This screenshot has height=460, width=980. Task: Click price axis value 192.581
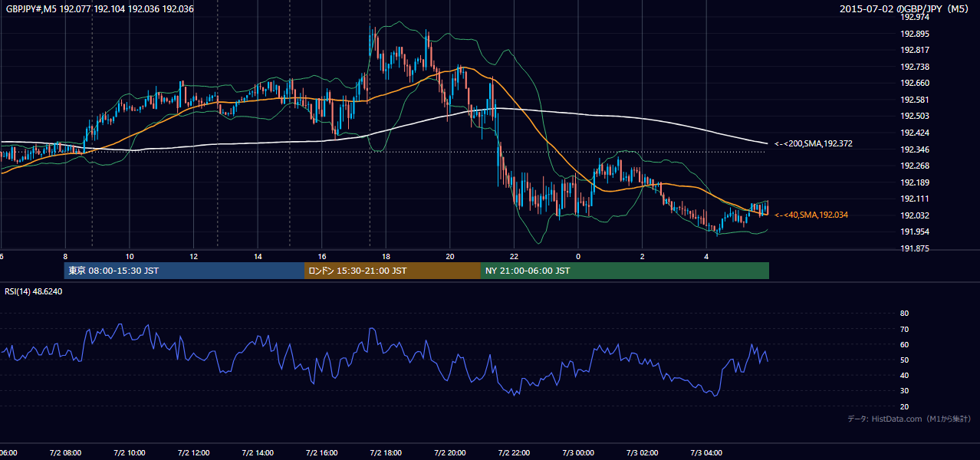tap(915, 100)
